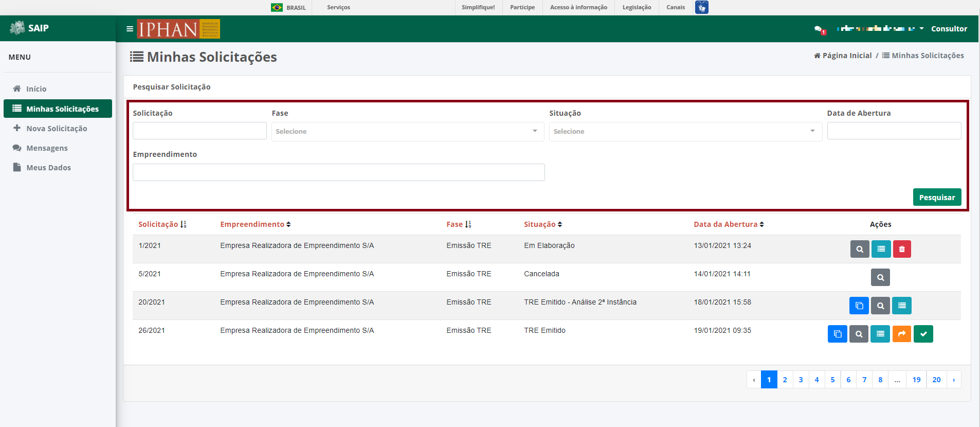Click the 'TRE Emitido - Análise 2ª Instância' cell

point(580,302)
